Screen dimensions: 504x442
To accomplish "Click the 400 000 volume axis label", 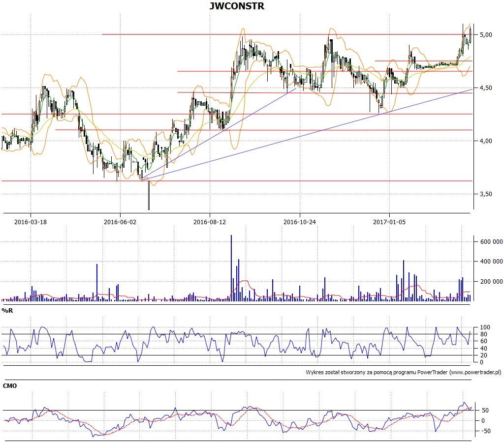I will click(x=491, y=261).
